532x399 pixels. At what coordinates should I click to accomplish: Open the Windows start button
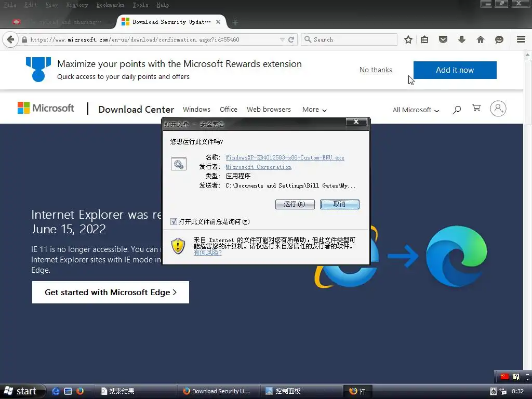tap(22, 391)
